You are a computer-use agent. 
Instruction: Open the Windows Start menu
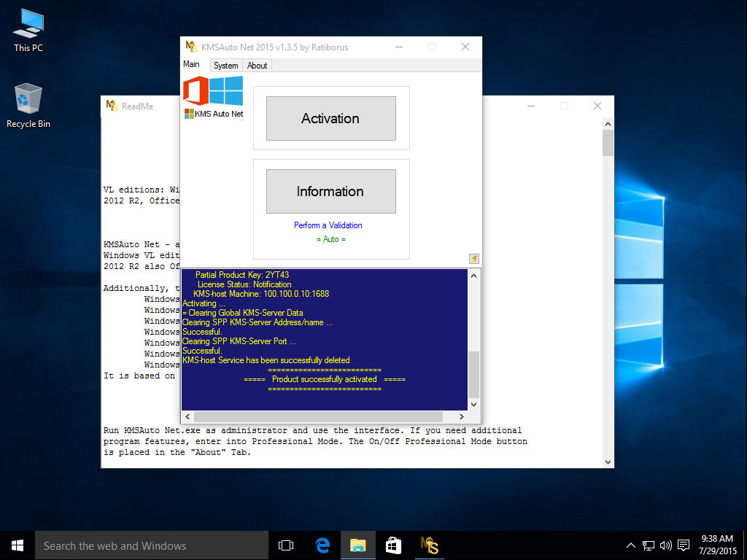pyautogui.click(x=18, y=545)
